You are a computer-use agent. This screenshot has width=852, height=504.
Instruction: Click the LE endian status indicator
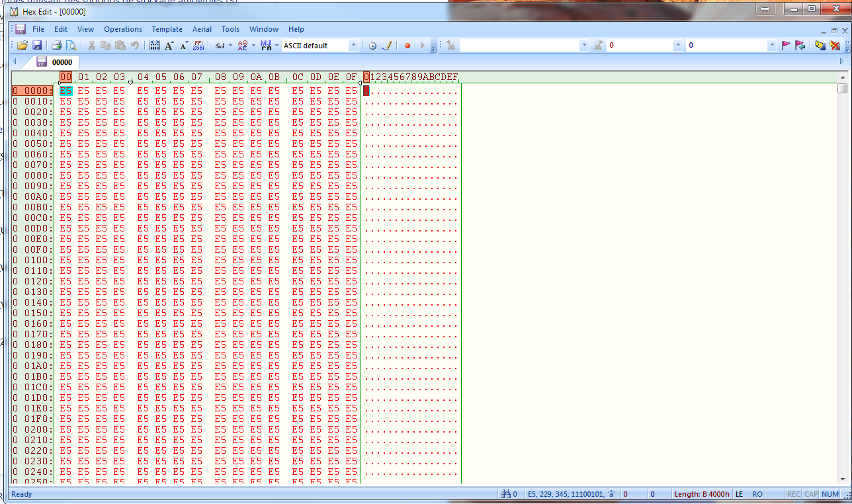pos(739,494)
